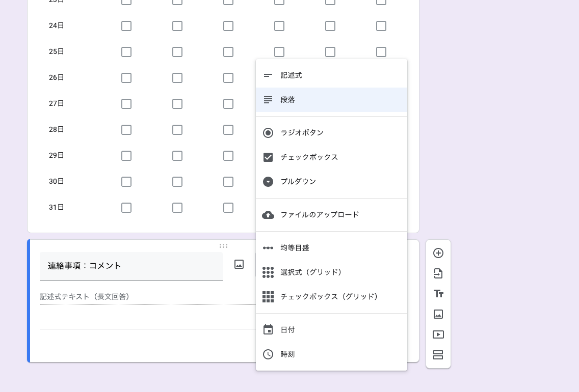Open image picker next to 連絡事項：コメント title
This screenshot has height=392, width=579.
pos(239,265)
